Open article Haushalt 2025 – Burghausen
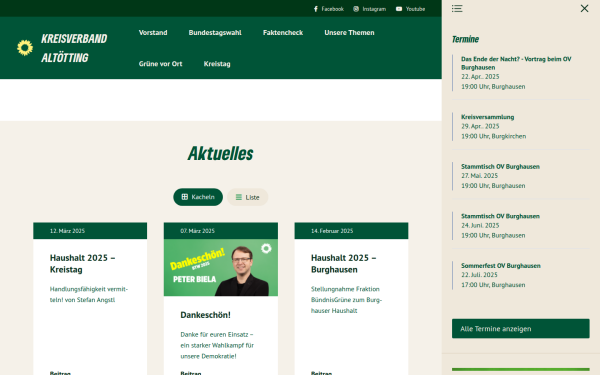Screen dimensions: 600x375 (343, 264)
